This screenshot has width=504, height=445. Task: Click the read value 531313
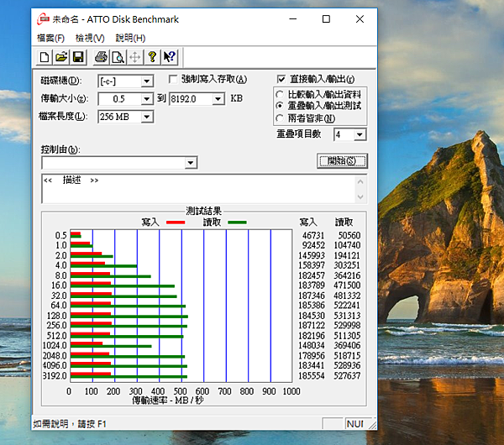click(x=347, y=316)
